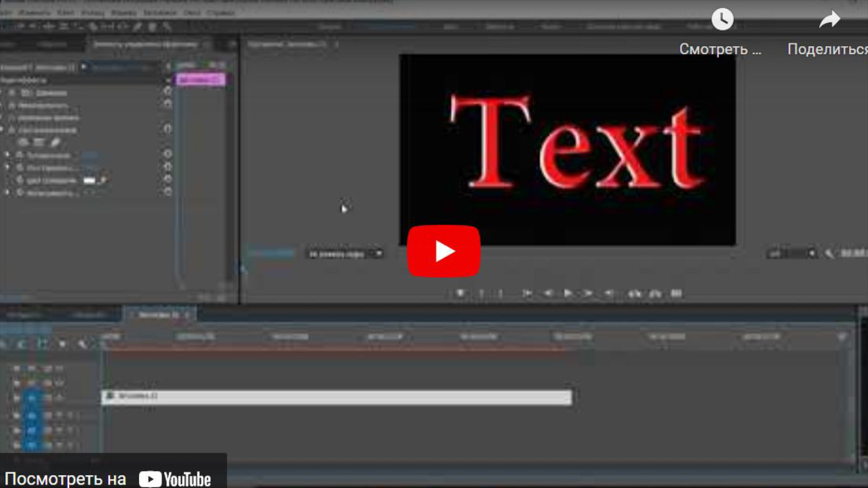The image size is (868, 488).
Task: Open timeline display settings wrench
Action: click(82, 344)
